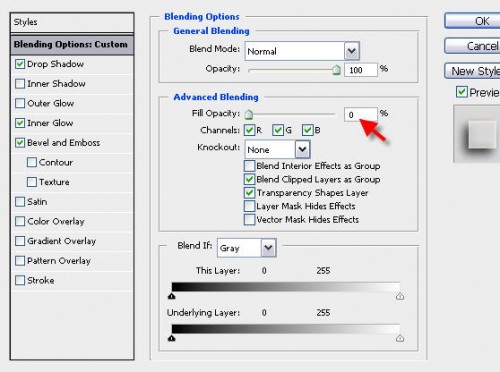This screenshot has height=372, width=500.
Task: Open the Blend Mode dropdown arrow
Action: point(352,51)
